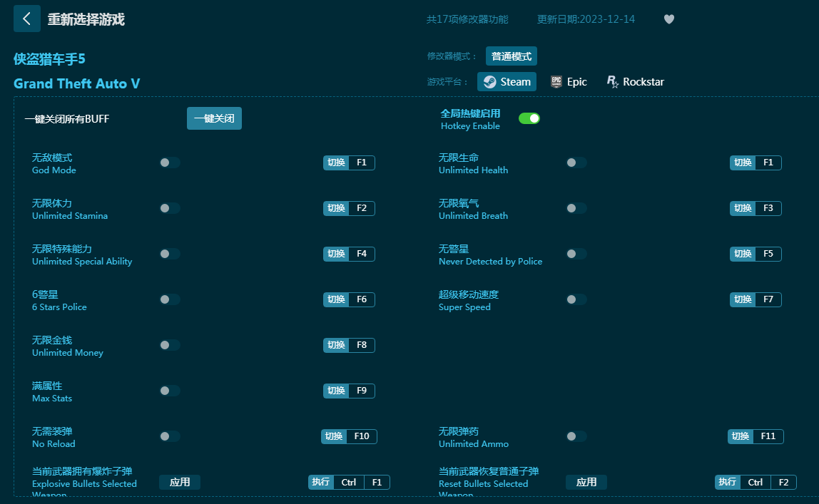
Task: Go back with the left arrow icon
Action: 26,19
